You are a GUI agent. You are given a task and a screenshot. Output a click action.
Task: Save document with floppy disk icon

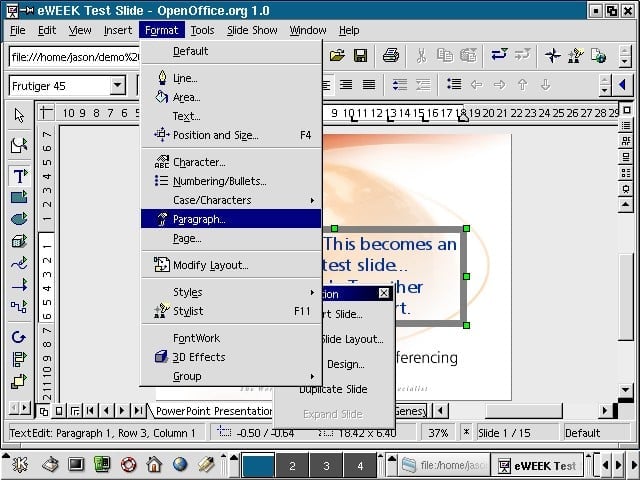point(360,55)
